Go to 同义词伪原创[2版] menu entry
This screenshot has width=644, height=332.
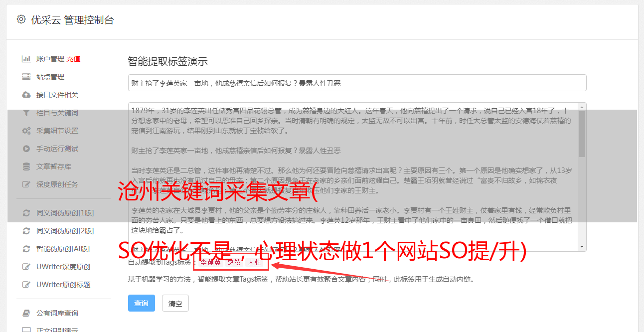[65, 231]
